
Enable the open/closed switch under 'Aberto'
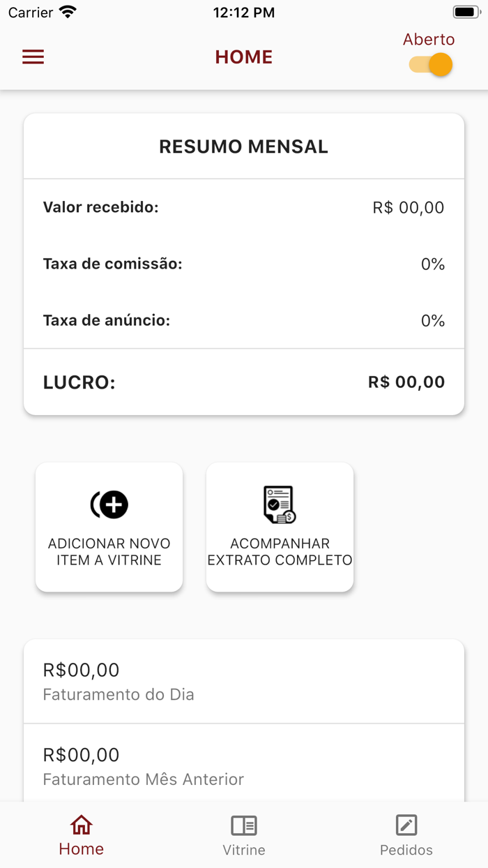tap(429, 63)
